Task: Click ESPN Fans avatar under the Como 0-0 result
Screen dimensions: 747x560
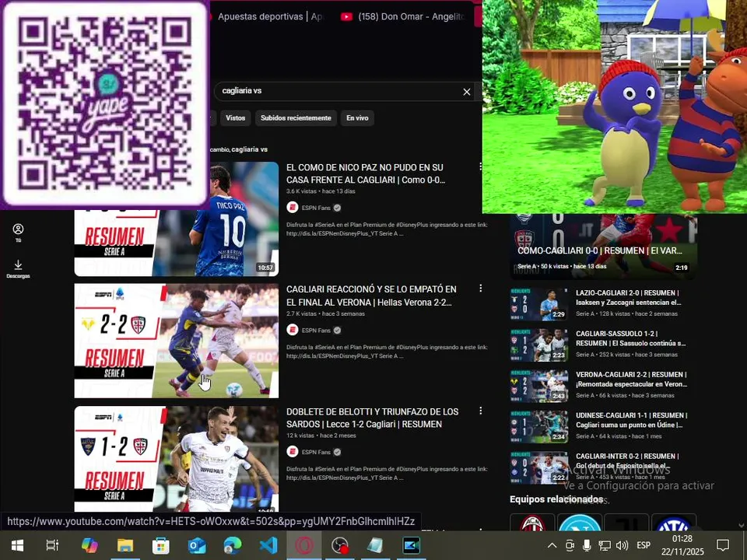Action: click(x=293, y=208)
